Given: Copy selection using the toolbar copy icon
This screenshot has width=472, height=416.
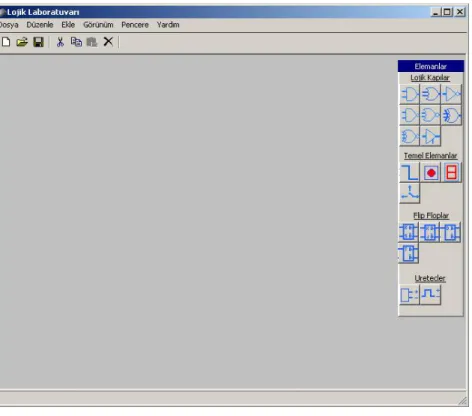Looking at the screenshot, I should tap(76, 42).
